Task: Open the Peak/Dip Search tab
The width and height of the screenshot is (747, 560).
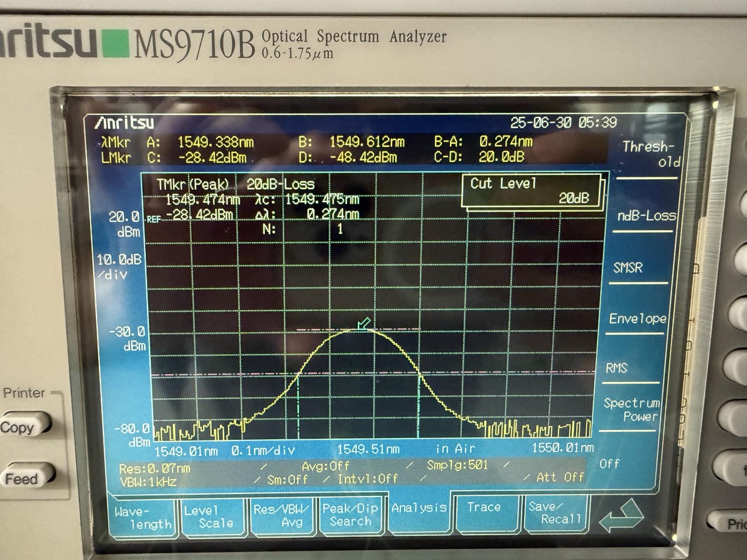Action: click(x=350, y=515)
